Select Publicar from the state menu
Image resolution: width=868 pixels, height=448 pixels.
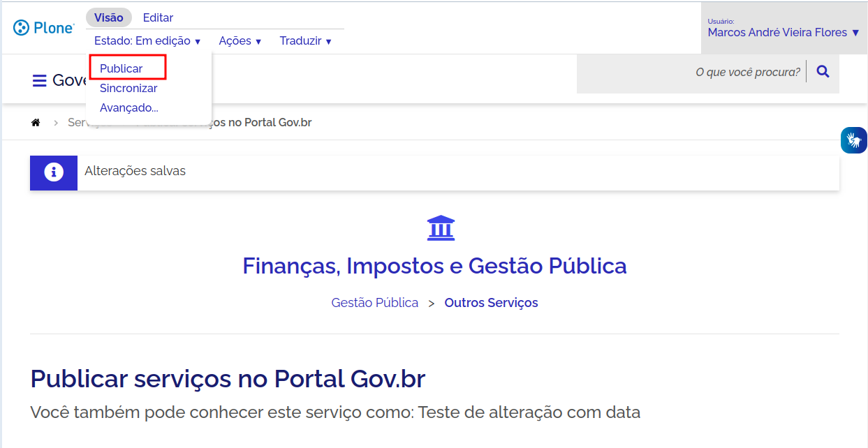tap(122, 68)
